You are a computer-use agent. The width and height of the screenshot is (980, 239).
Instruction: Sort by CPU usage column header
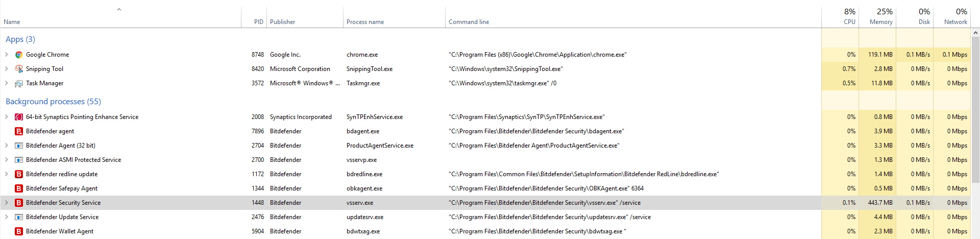[x=840, y=17]
